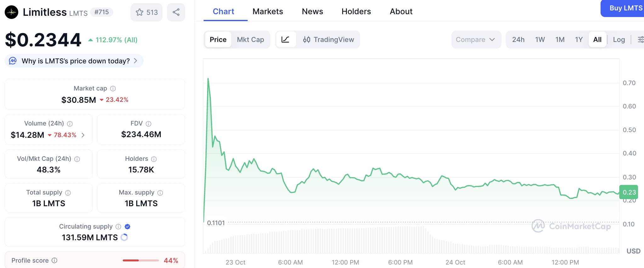Screen dimensions: 644x268
Task: Click the Limitless coin logo
Action: coord(12,12)
